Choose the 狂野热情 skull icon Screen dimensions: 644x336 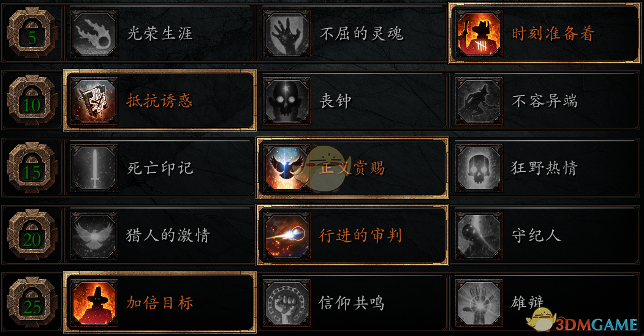click(479, 168)
